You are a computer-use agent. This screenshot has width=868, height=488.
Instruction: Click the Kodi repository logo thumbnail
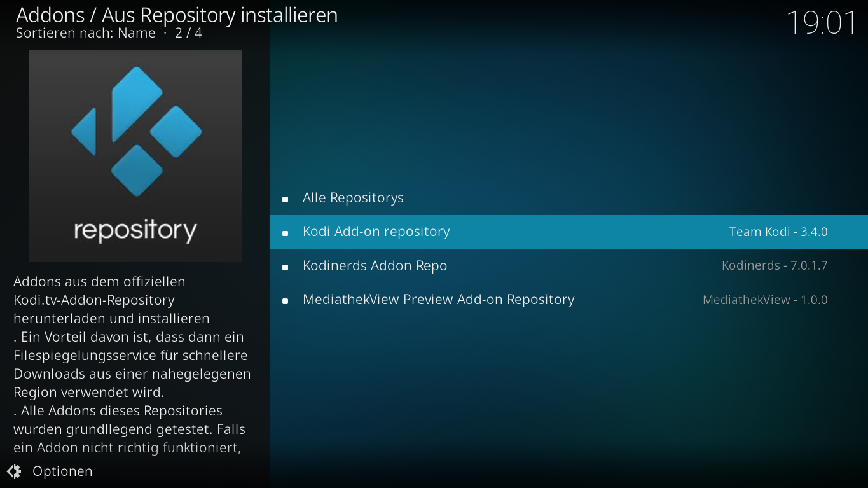(x=135, y=156)
